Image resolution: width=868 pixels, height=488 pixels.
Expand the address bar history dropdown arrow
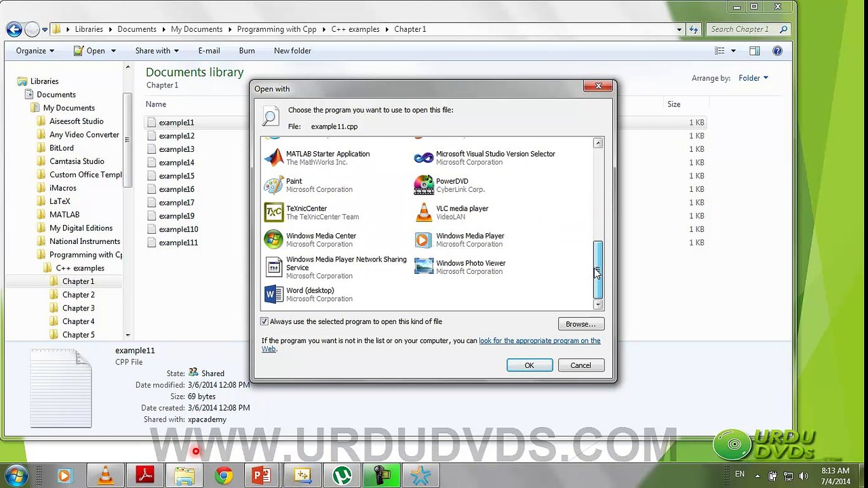[679, 29]
